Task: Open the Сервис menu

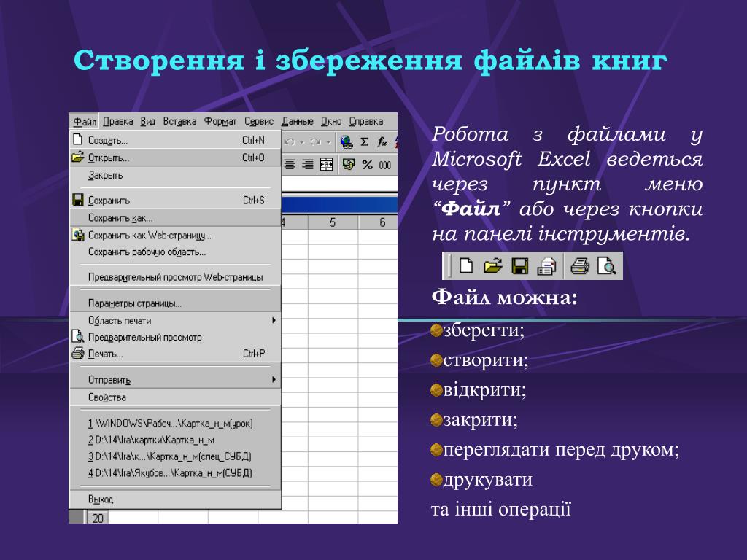Action: (x=259, y=122)
